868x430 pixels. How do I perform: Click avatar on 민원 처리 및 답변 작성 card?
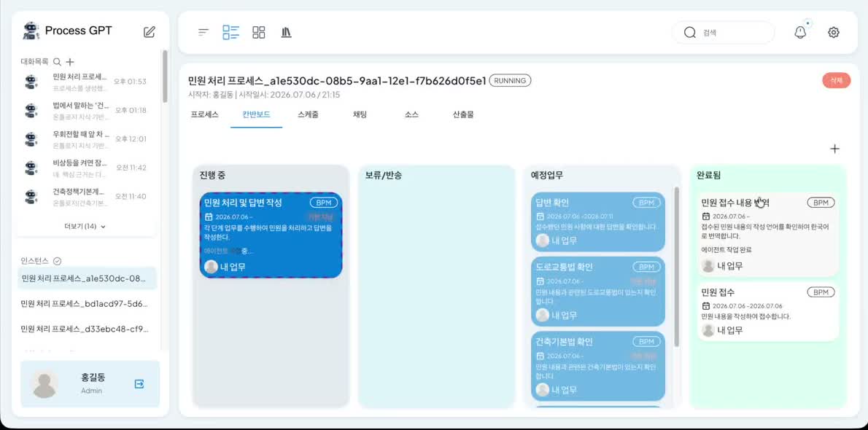point(211,267)
